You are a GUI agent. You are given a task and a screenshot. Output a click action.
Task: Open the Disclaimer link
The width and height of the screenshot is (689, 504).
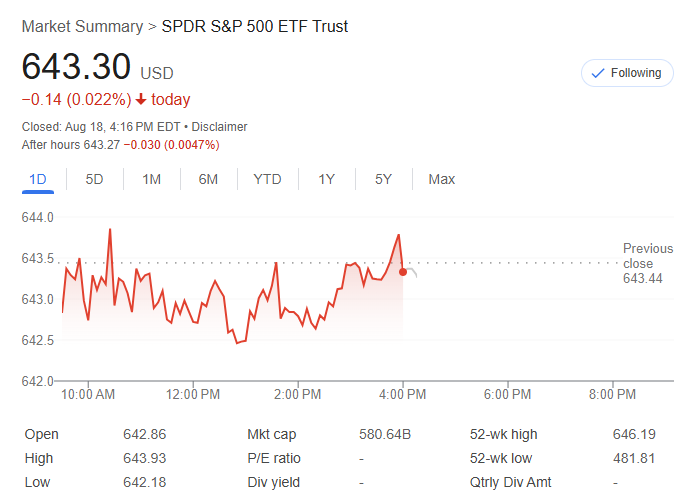coord(219,127)
